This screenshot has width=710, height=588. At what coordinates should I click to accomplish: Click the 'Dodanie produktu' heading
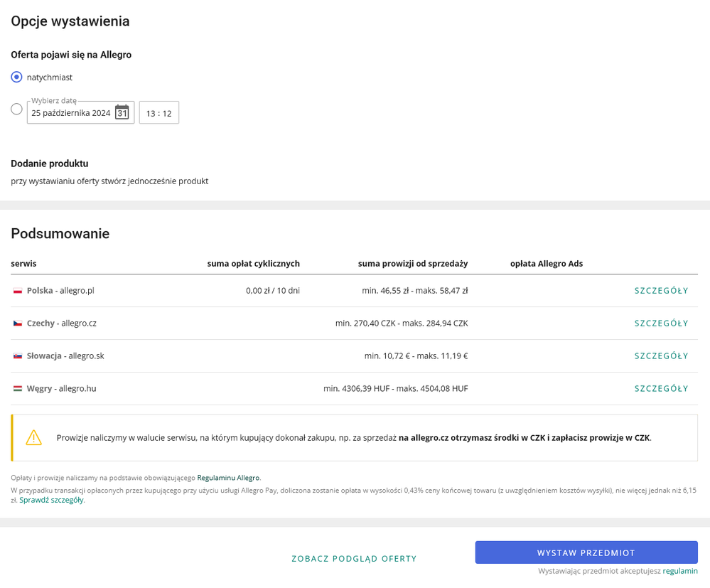pos(50,164)
